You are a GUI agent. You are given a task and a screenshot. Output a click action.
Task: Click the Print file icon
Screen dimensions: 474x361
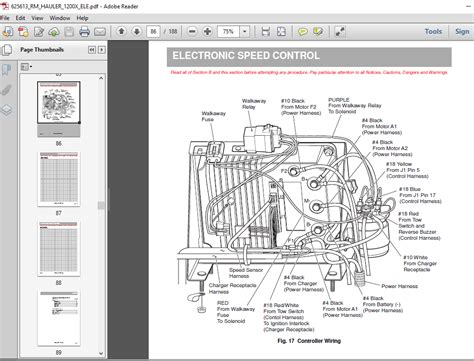point(84,32)
